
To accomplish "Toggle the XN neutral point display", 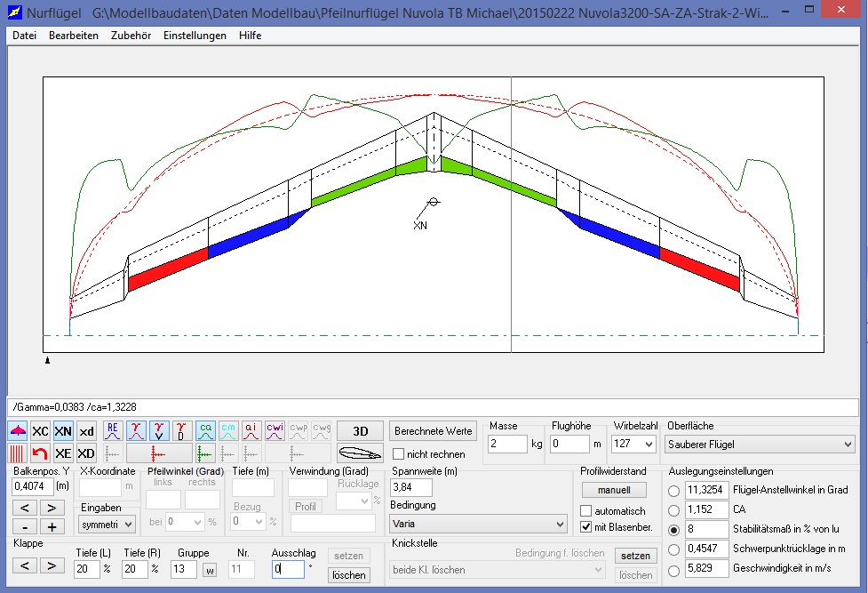I will pos(63,431).
